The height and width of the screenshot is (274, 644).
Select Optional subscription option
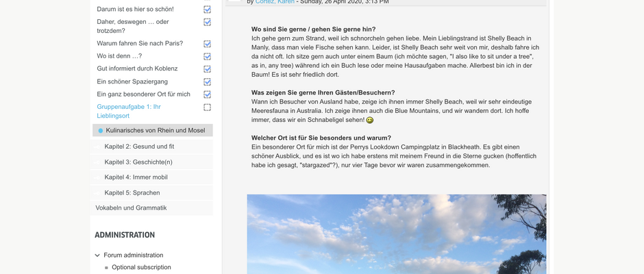tap(141, 267)
